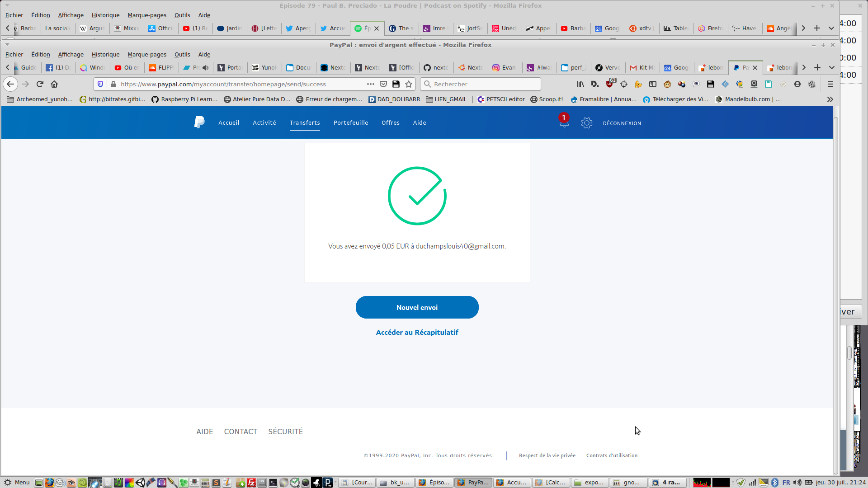Expand the hidden bookmarks toolbar chevron
Viewport: 868px width, 488px height.
830,99
